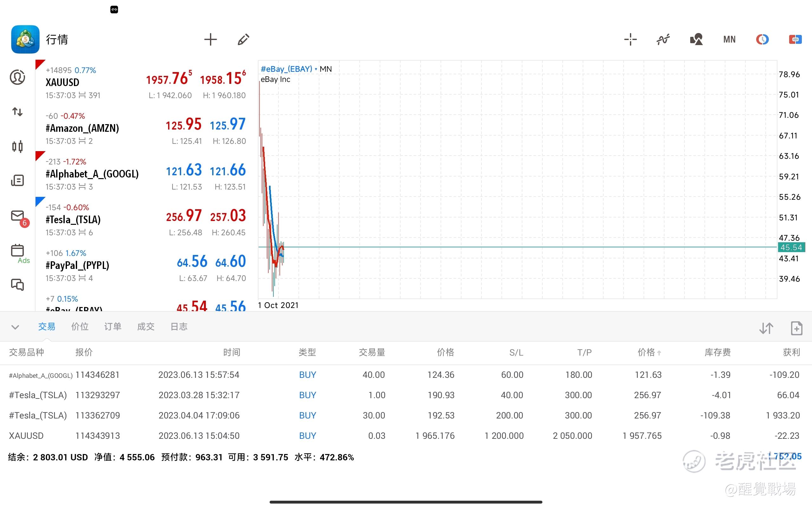Open the XAUUSD position ticket 114343913
This screenshot has width=812, height=508.
click(97, 436)
